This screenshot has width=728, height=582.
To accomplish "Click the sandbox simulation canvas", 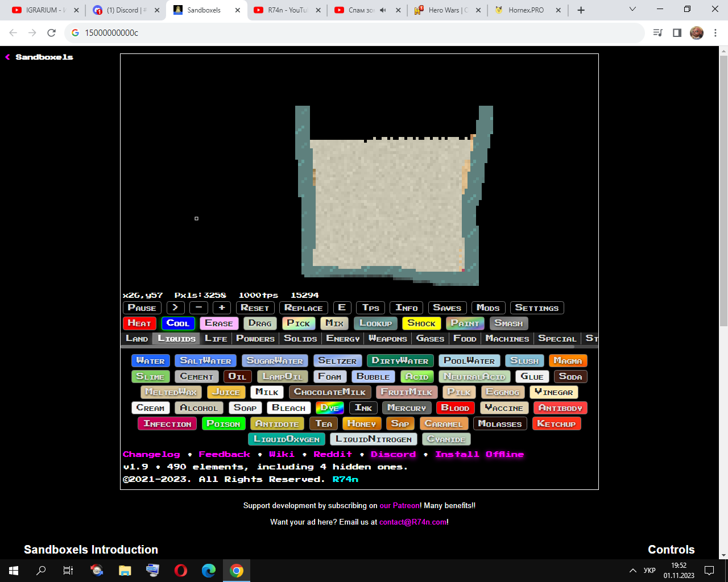I will (359, 172).
